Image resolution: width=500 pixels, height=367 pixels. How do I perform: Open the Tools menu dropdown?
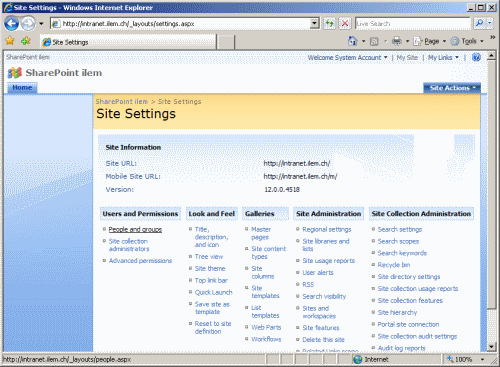coord(467,41)
